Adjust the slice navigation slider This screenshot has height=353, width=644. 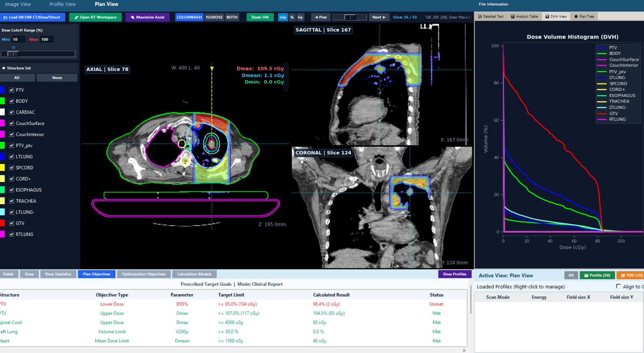click(350, 17)
